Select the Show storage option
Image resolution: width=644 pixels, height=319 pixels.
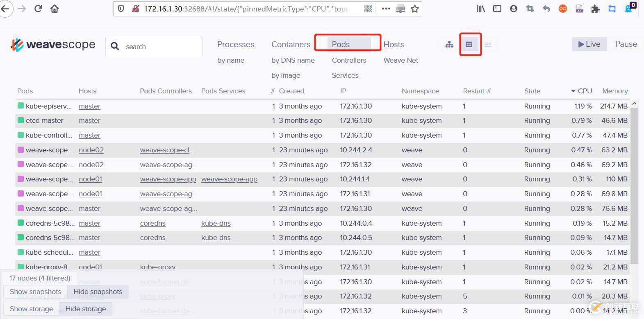31,309
